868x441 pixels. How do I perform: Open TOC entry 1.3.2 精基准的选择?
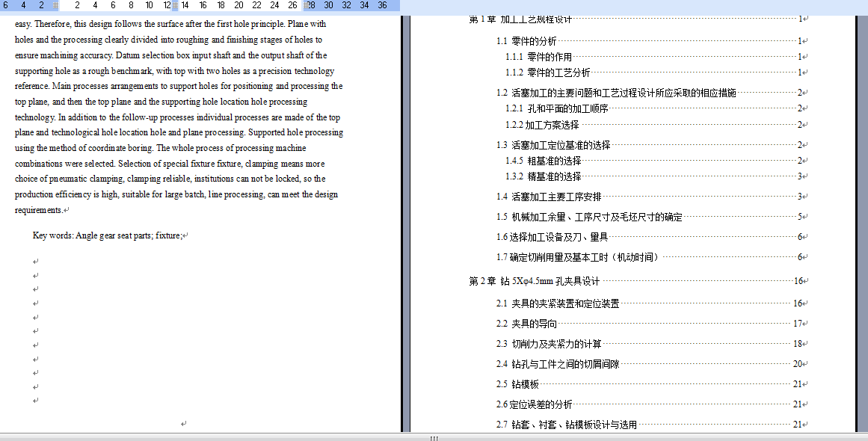pos(656,176)
